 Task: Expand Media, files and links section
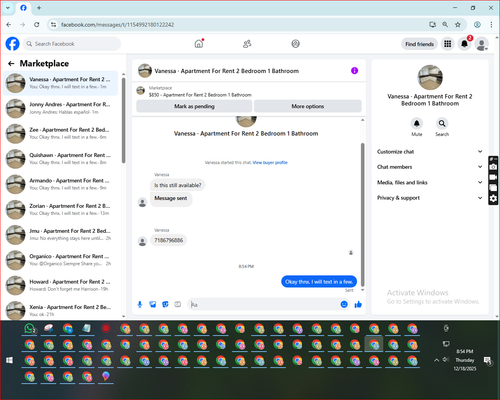[x=430, y=182]
